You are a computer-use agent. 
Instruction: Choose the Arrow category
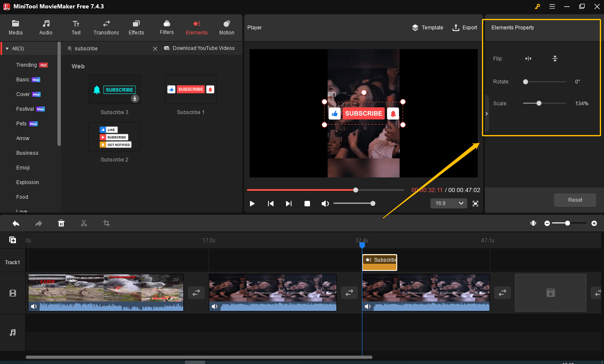tap(23, 138)
